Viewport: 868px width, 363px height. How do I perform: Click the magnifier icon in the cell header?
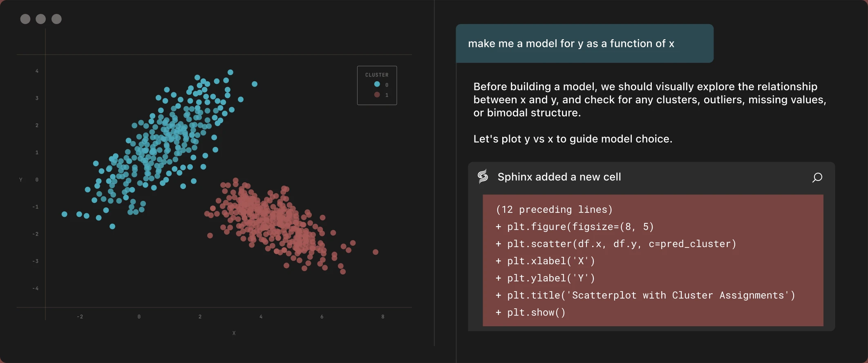817,177
